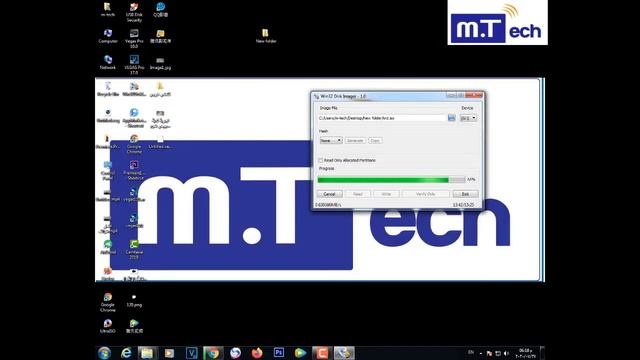Show hidden tray icons arrow
The height and width of the screenshot is (360, 640).
(481, 353)
